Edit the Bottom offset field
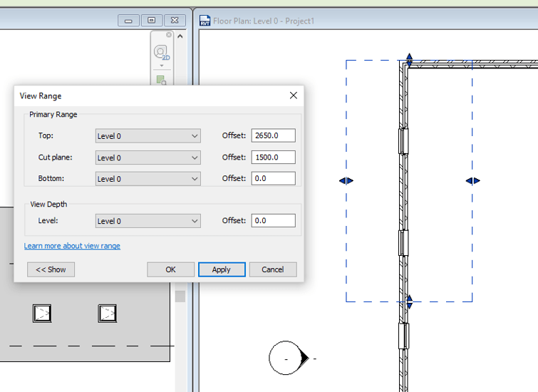The width and height of the screenshot is (538, 392). (x=273, y=178)
